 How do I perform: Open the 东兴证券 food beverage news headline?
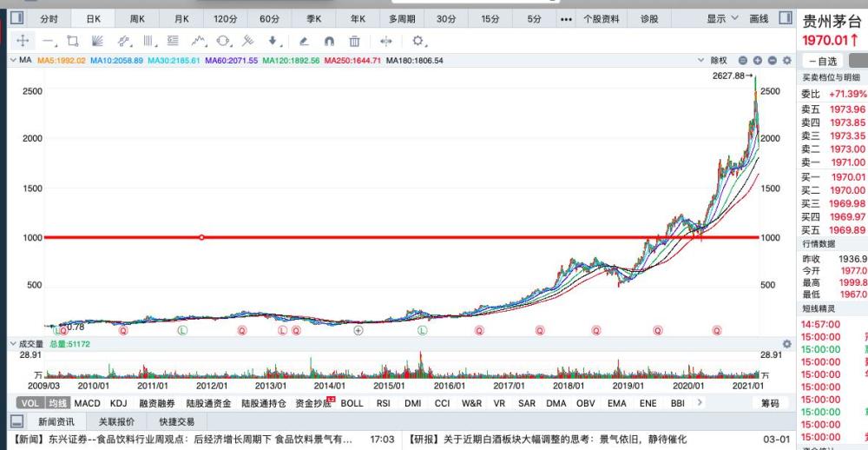(x=181, y=440)
